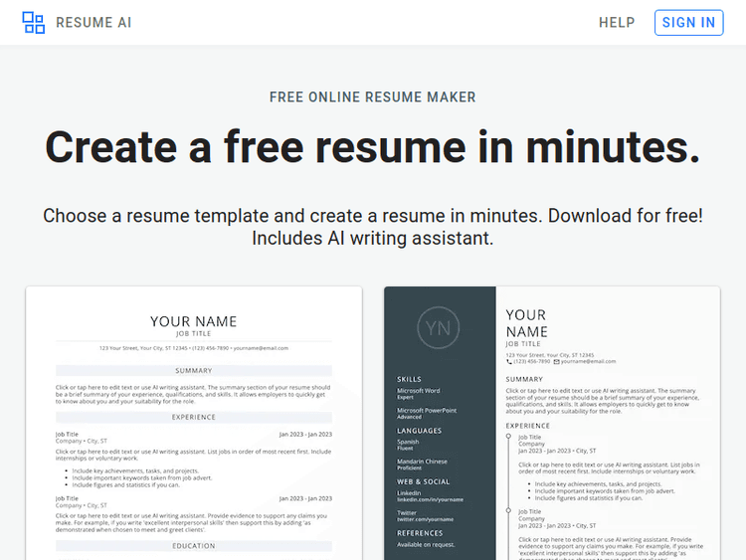This screenshot has height=560, width=746.
Task: Select the YN initials circle avatar
Action: pos(440,328)
